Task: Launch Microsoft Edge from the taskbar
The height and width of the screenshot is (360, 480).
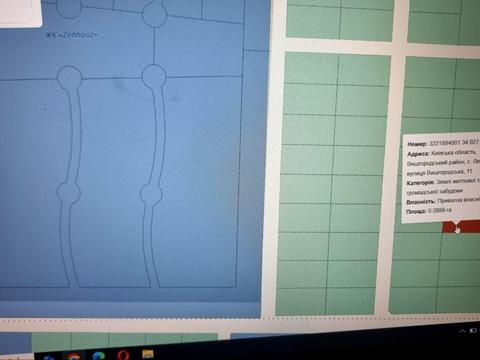Action: tap(98, 356)
